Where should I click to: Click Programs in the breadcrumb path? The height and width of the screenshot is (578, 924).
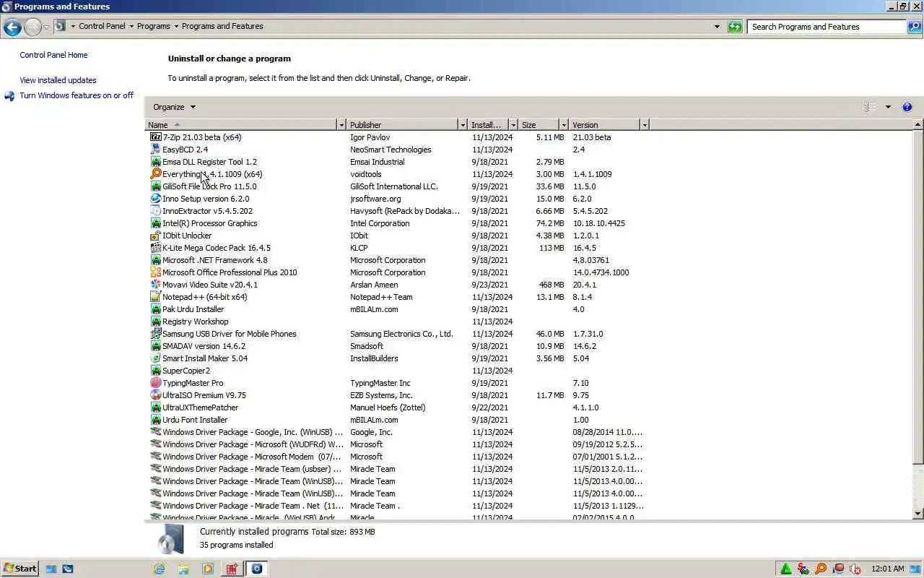(x=154, y=26)
